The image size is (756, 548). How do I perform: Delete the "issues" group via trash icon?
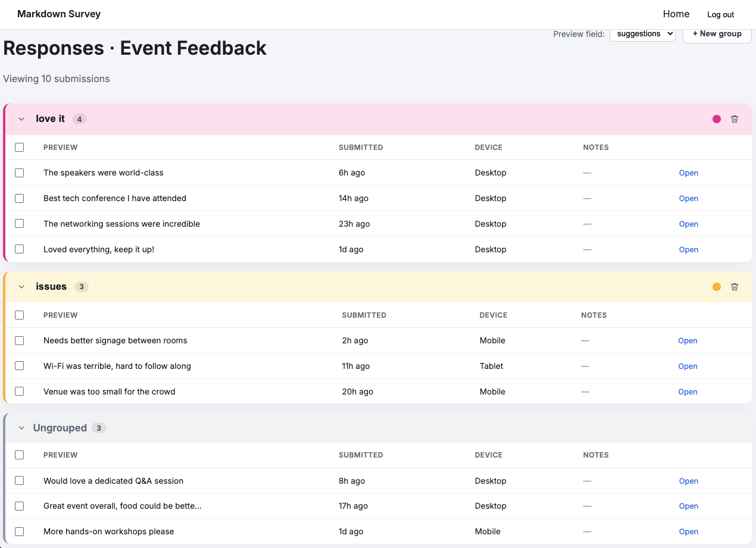(x=734, y=286)
